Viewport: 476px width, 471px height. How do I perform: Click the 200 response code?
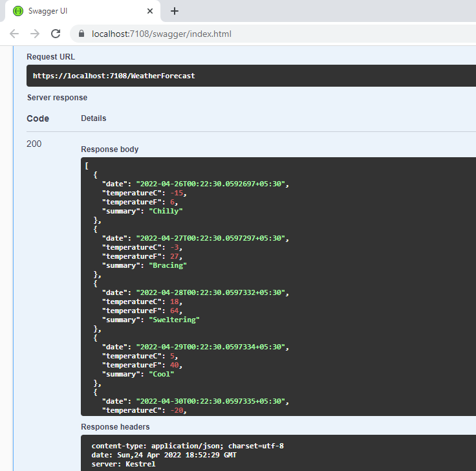click(34, 144)
